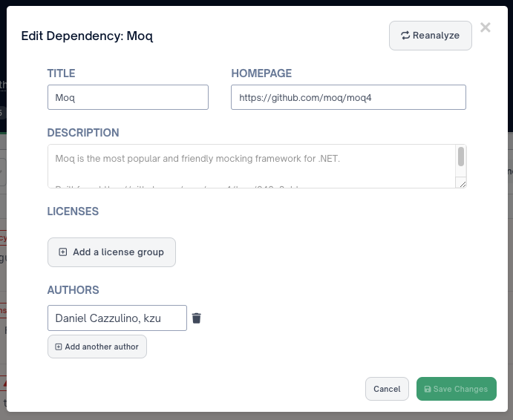513x420 pixels.
Task: Focus the Title input field
Action: [x=128, y=97]
